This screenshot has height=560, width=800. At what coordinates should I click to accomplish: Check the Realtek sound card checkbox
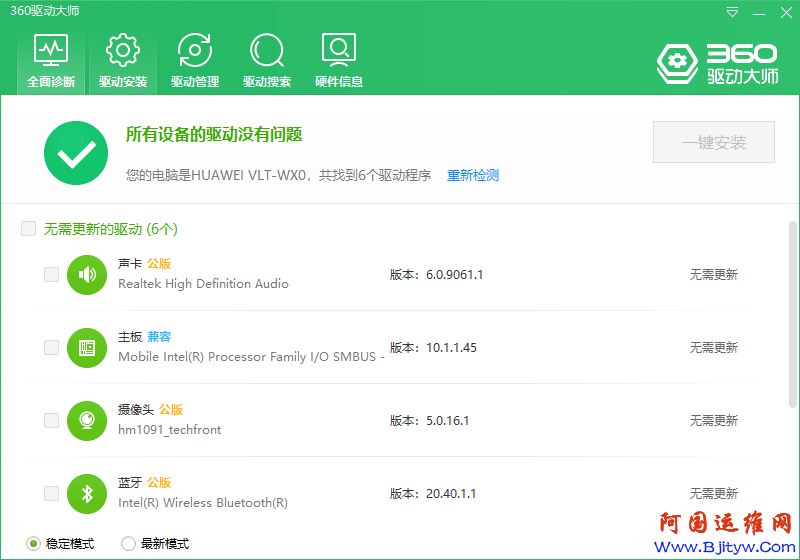pos(51,274)
